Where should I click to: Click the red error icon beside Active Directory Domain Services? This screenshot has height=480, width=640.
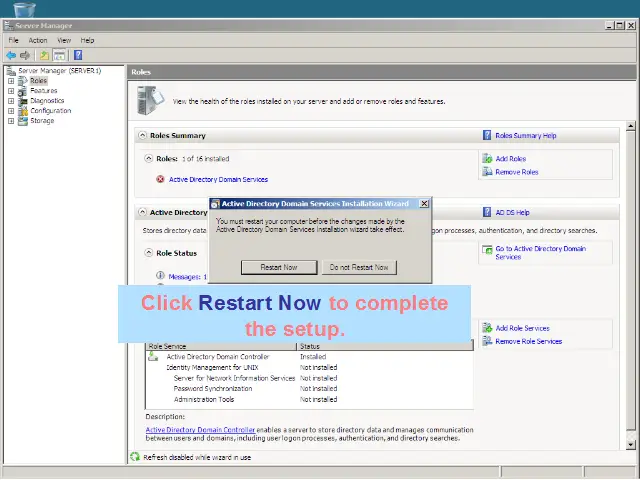(x=160, y=179)
